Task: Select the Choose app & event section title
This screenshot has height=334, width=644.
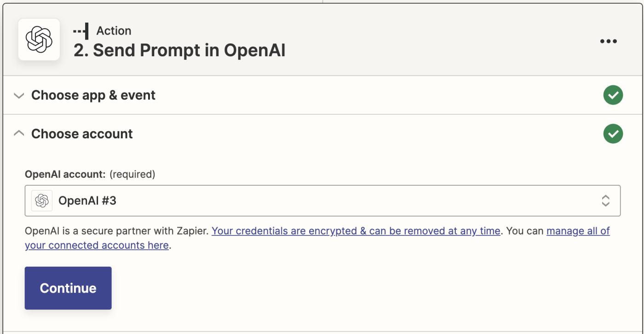Action: 93,95
